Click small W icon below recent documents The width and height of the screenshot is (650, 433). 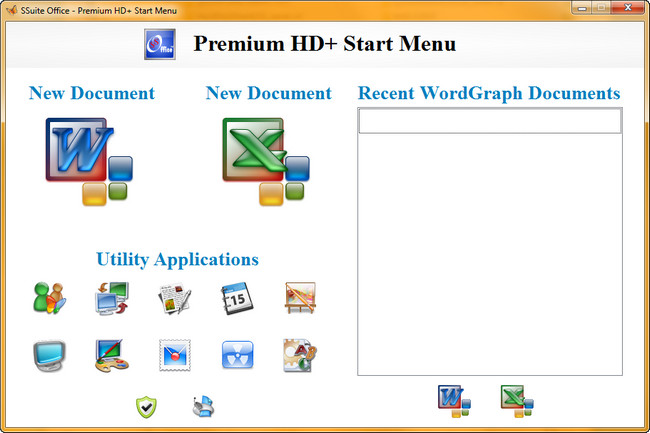(x=454, y=401)
